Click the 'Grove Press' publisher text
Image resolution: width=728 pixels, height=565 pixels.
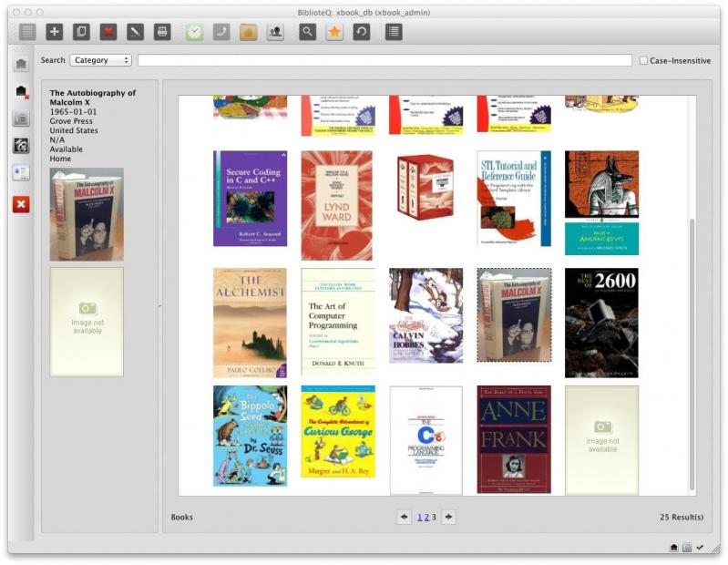[71, 121]
